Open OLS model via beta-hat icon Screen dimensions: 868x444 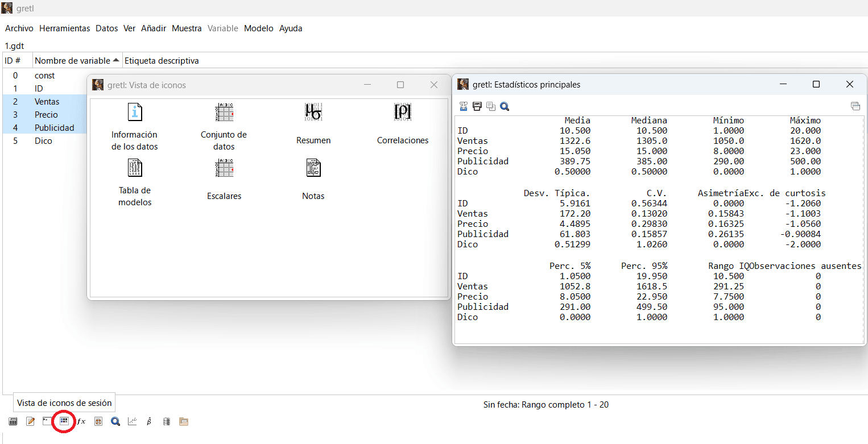[x=149, y=421]
